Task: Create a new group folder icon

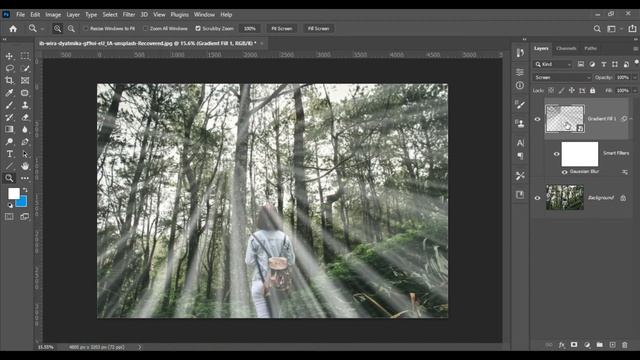Action: pos(599,345)
